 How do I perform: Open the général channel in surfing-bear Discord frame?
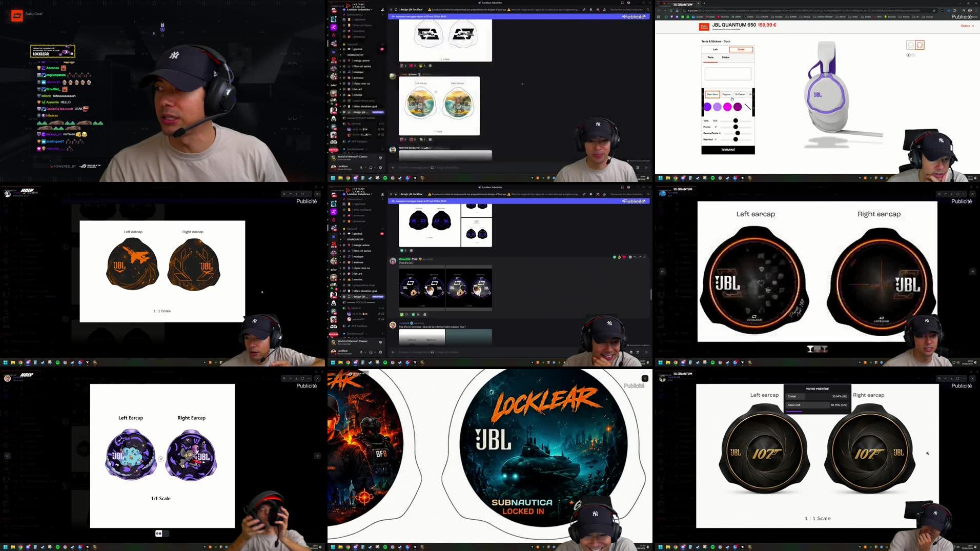point(358,49)
